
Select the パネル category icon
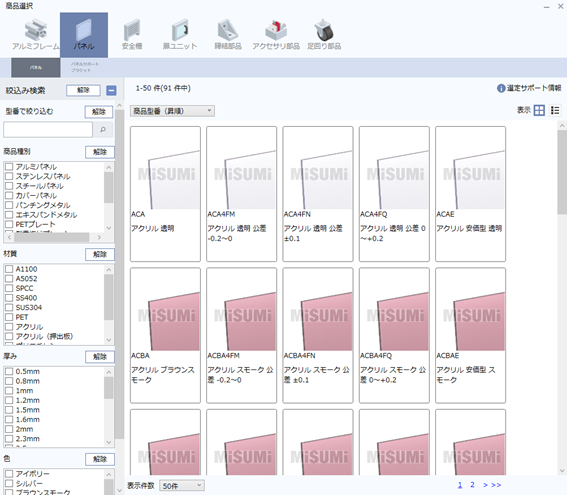(84, 35)
